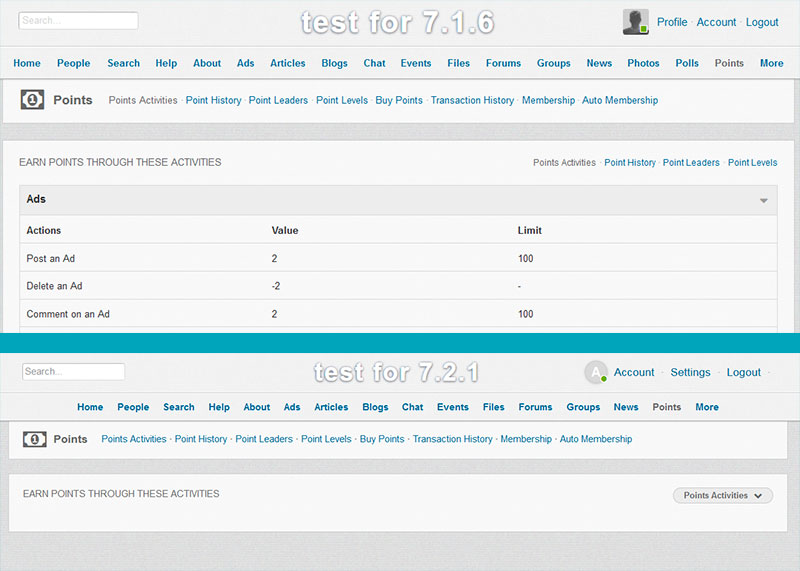
Task: Click the 'Comment on an Ad' action row
Action: (398, 313)
